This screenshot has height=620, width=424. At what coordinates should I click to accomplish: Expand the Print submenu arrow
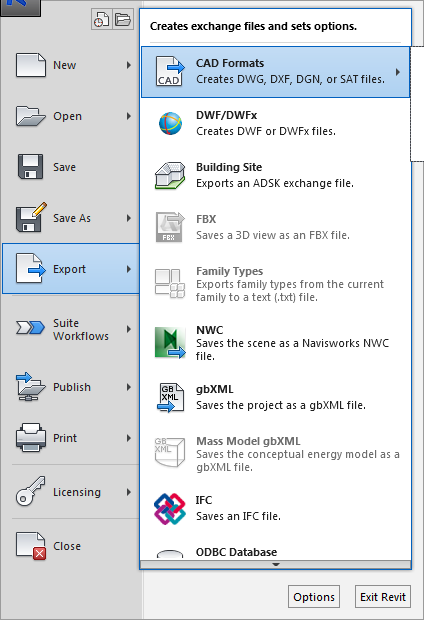[x=129, y=438]
